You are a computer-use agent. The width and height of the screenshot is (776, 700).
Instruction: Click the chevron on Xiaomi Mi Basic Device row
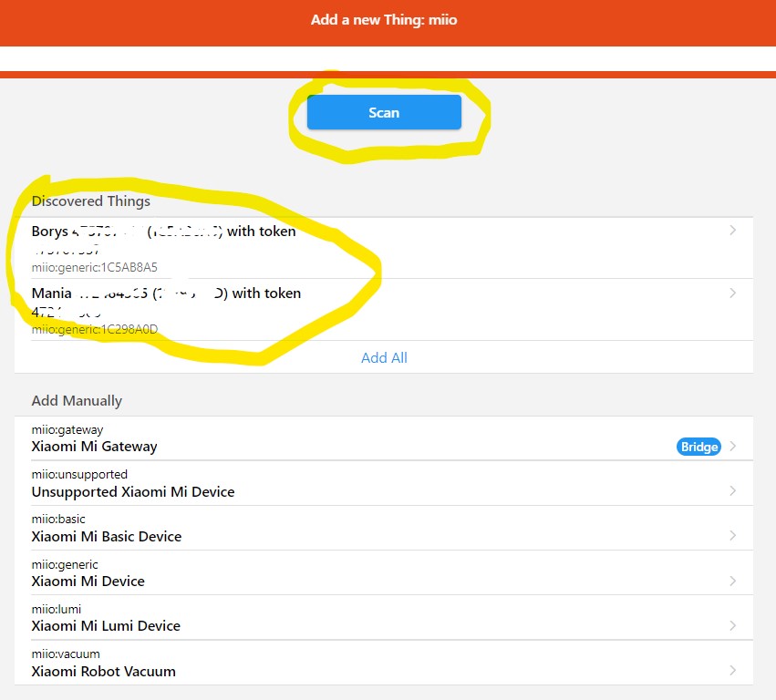coord(732,536)
